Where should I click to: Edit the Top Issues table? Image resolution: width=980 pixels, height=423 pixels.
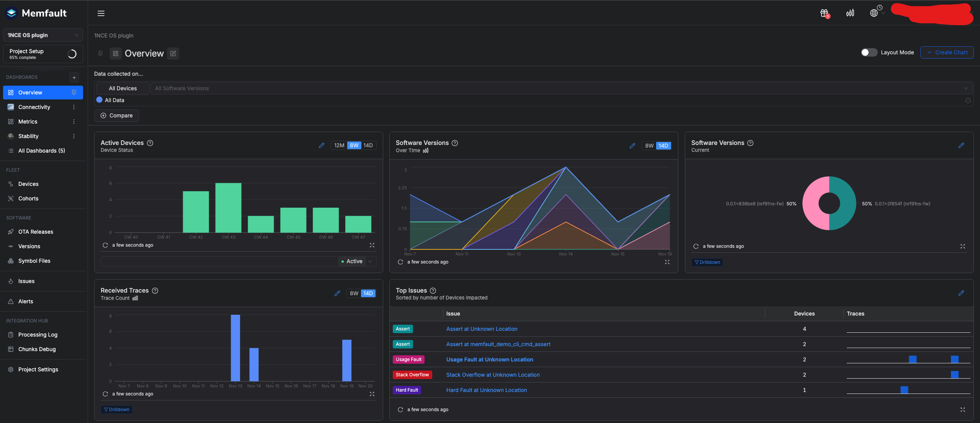pos(961,293)
